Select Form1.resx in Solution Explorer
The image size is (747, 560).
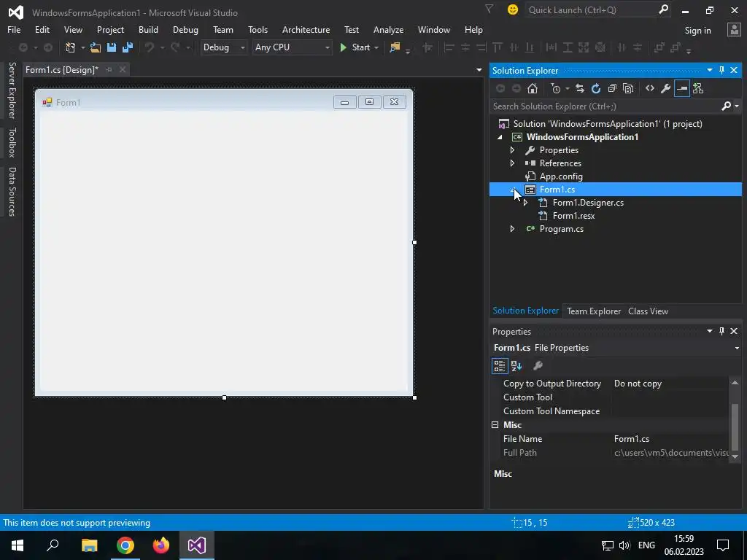(573, 216)
